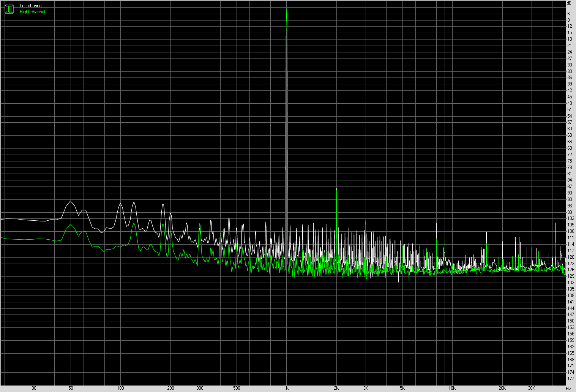Click the -177 dB scale label
The image size is (576, 392).
pos(570,378)
